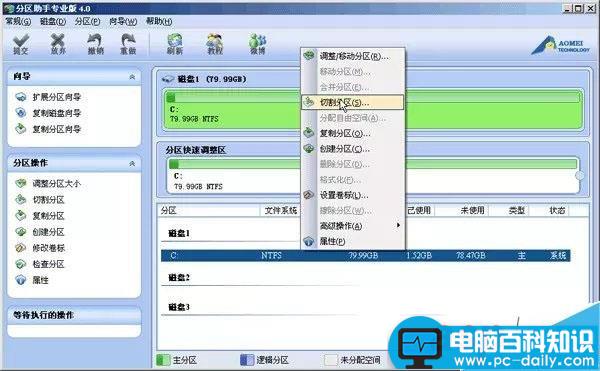Click the 78.47GB unused cell of C:
600x371 pixels.
click(x=471, y=255)
